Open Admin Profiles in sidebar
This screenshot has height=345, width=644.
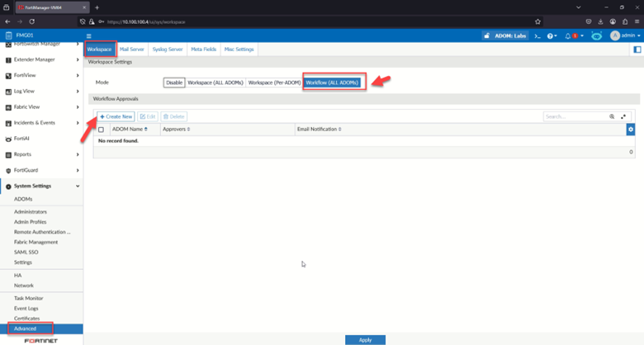click(x=30, y=222)
